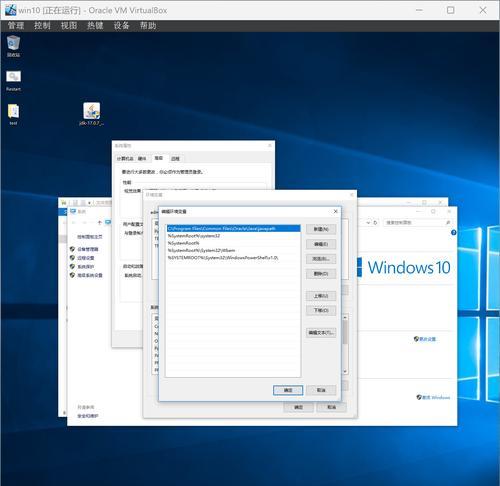The image size is (500, 486).
Task: Open the 控制 menu in VirtualBox
Action: [x=42, y=26]
